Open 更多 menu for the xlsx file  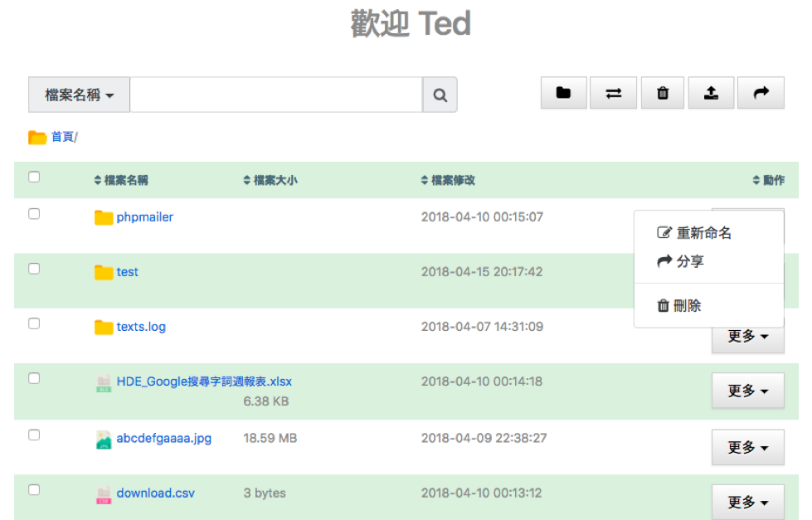(x=747, y=391)
